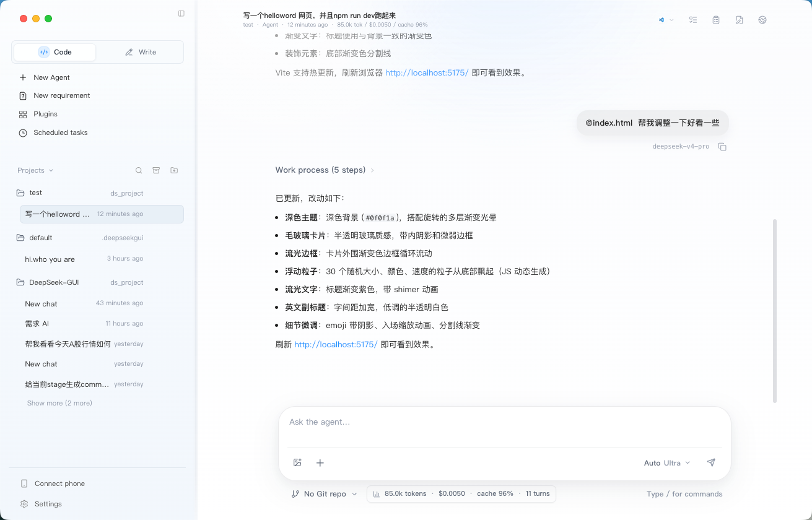Open the upper localhost:5175 link
812x520 pixels.
(x=427, y=72)
